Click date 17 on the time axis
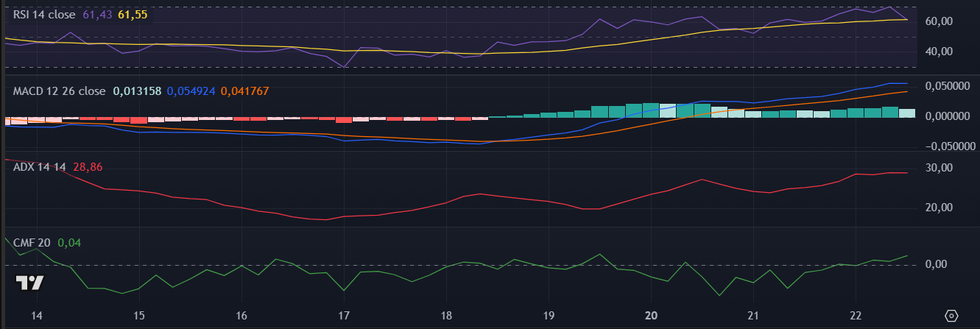Image resolution: width=980 pixels, height=329 pixels. click(x=343, y=315)
